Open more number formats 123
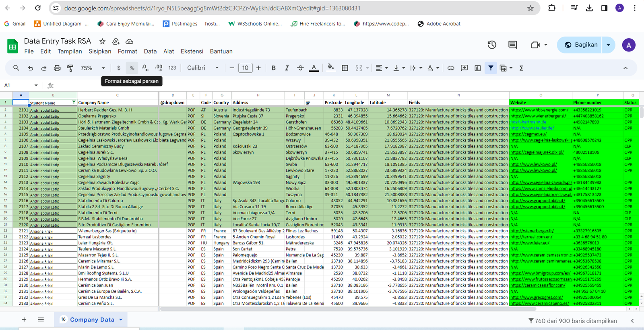The image size is (644, 330). coord(172,68)
